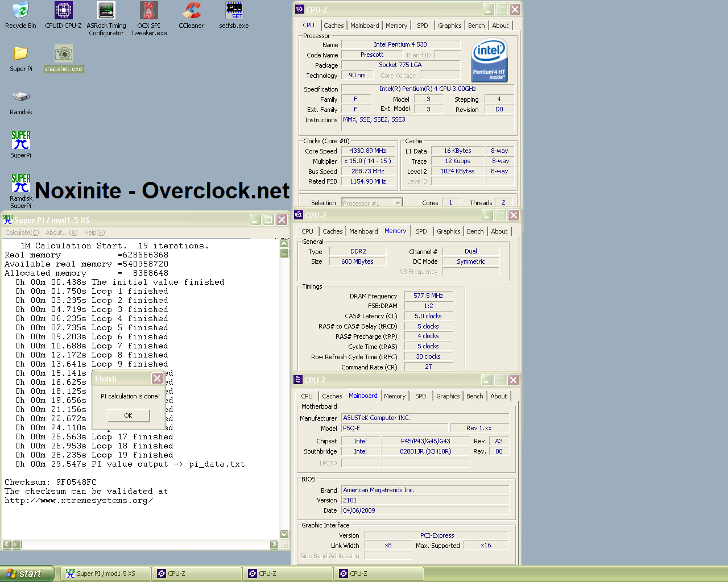728x582 pixels.
Task: Click Super PI vertical scrollbar down arrow
Action: pyautogui.click(x=284, y=534)
